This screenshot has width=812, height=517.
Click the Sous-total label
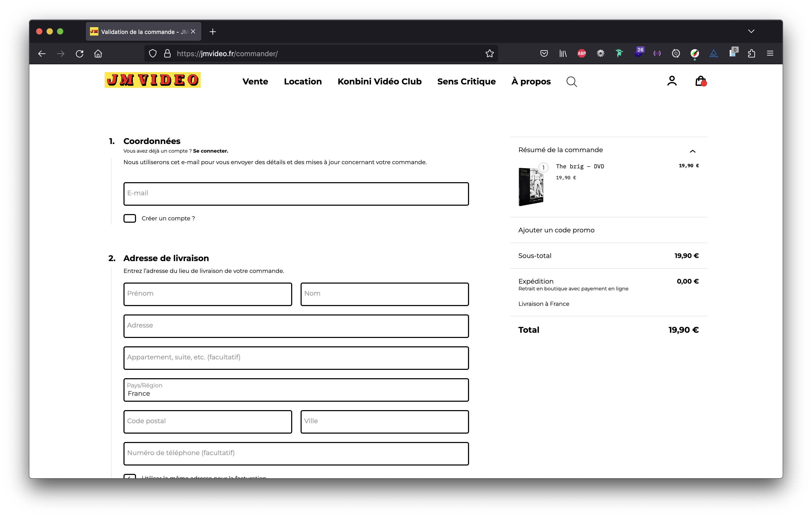tap(535, 256)
